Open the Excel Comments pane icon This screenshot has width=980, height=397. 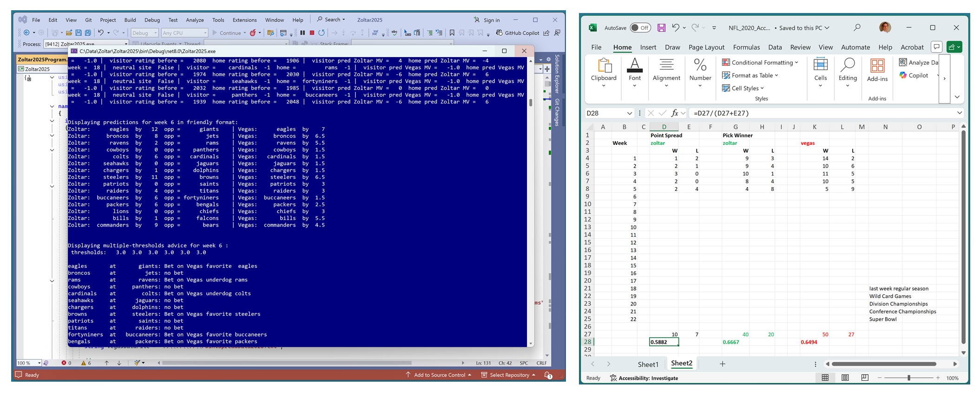click(936, 47)
